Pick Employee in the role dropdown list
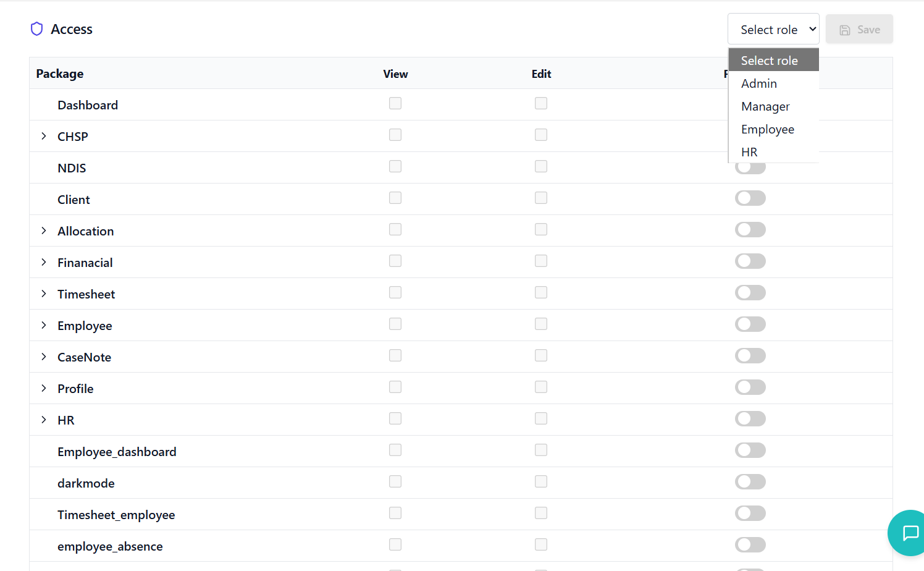This screenshot has height=571, width=924. pos(768,129)
